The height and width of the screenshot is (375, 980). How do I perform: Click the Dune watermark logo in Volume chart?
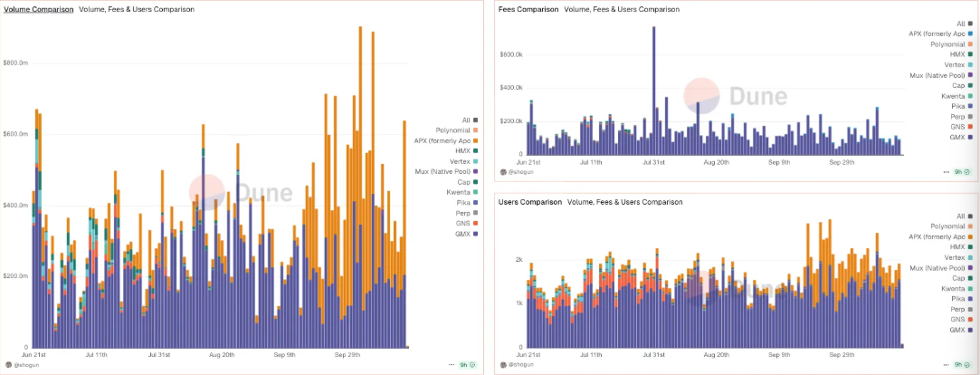point(241,193)
